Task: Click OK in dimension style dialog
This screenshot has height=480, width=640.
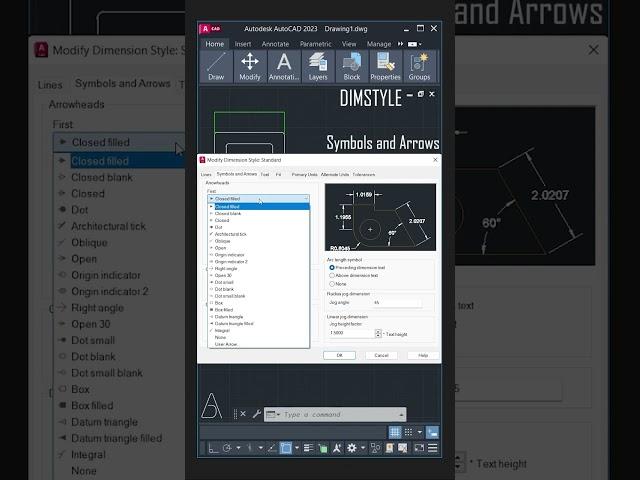Action: click(x=339, y=355)
